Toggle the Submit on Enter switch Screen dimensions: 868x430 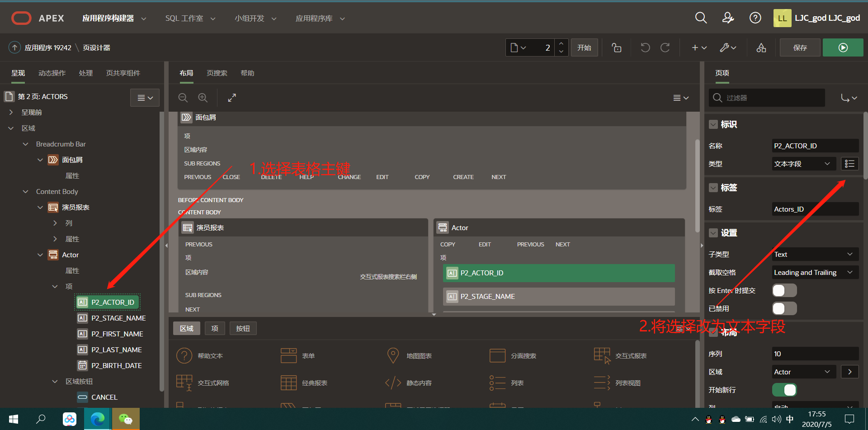click(x=784, y=290)
